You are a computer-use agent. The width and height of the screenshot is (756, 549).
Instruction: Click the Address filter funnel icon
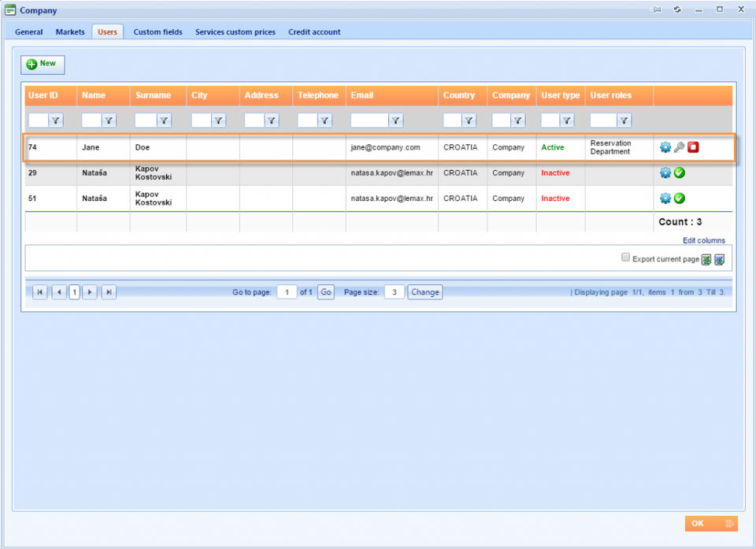click(272, 121)
